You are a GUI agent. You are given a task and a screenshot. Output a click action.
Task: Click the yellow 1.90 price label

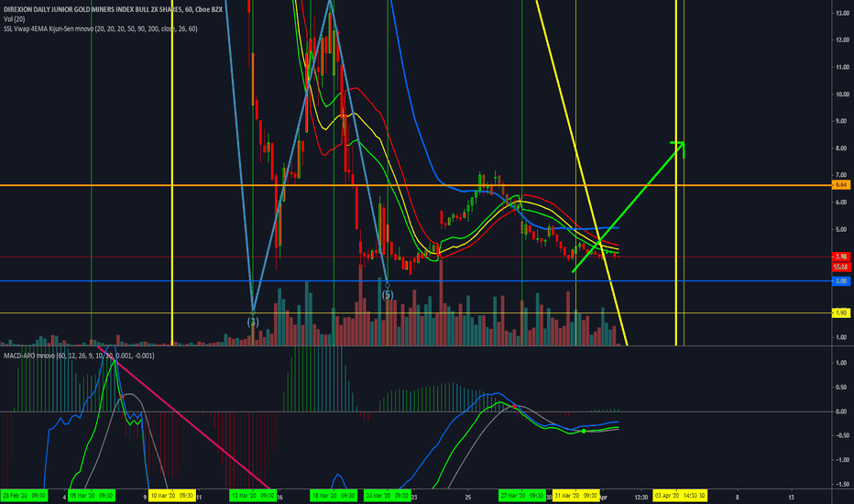841,312
